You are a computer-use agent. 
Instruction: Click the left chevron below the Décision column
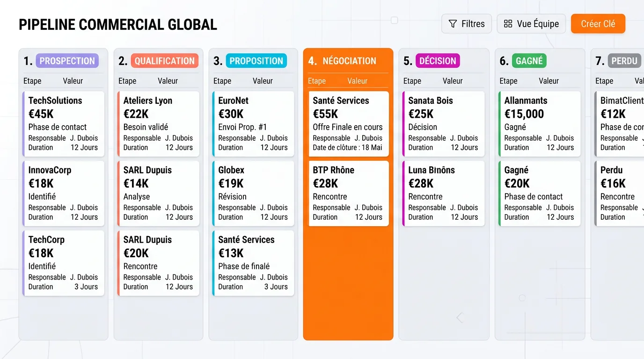coord(459,317)
